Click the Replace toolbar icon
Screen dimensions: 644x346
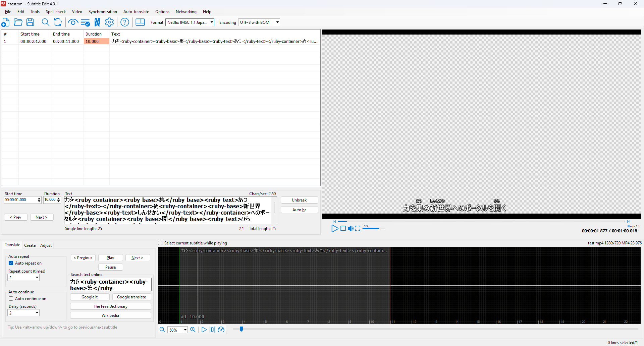pyautogui.click(x=57, y=22)
